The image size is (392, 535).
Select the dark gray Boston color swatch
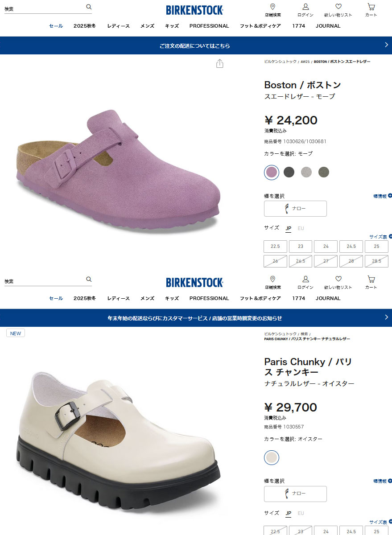(x=289, y=172)
